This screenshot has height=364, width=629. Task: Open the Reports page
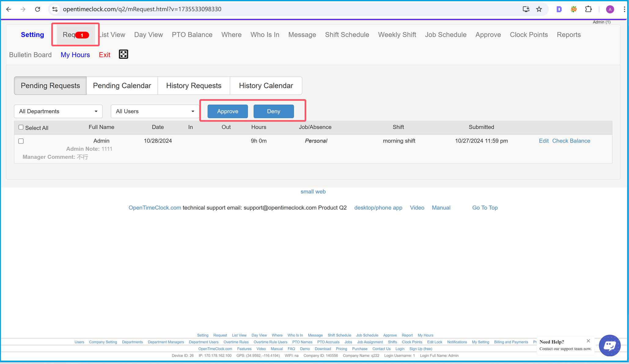coord(569,35)
